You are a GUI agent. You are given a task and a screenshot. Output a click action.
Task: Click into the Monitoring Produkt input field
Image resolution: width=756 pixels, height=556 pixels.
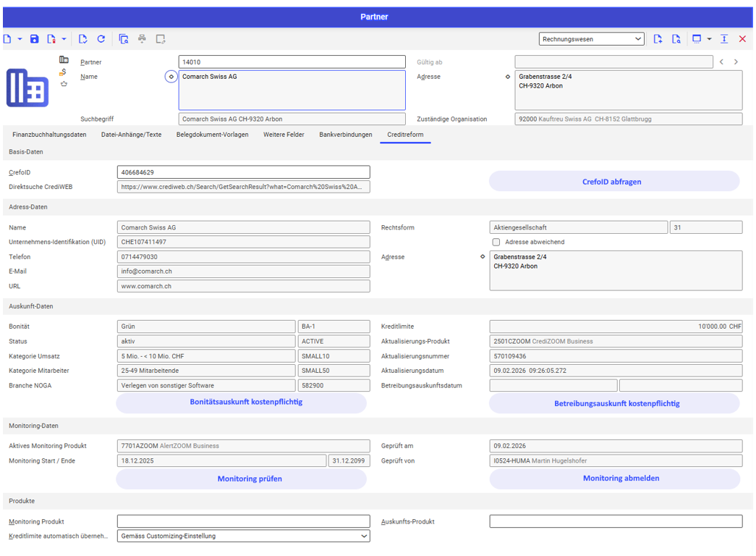click(243, 521)
